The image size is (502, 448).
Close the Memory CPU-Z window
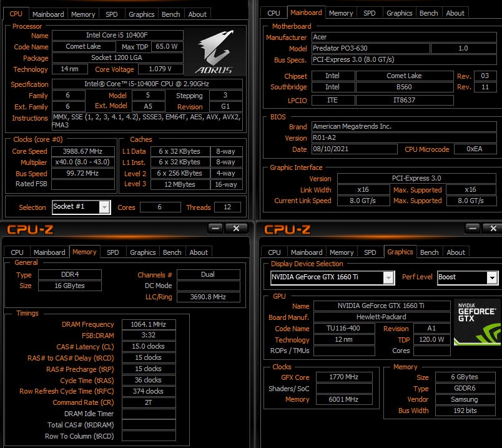tap(236, 228)
